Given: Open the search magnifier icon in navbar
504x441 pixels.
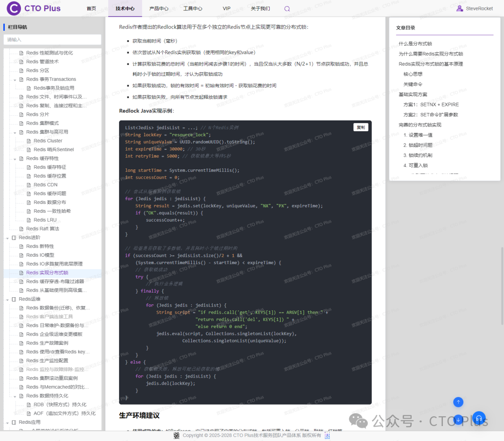Looking at the screenshot, I should (287, 9).
